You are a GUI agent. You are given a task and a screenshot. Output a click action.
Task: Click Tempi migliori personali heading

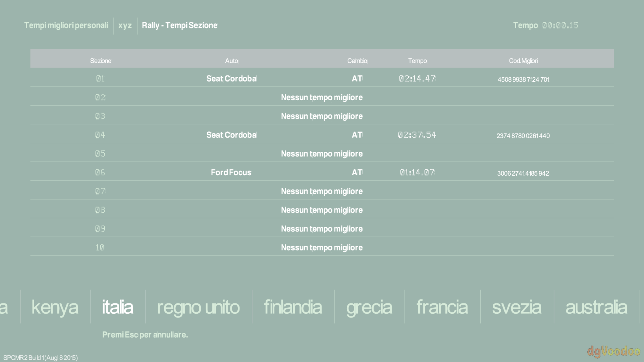coord(66,25)
